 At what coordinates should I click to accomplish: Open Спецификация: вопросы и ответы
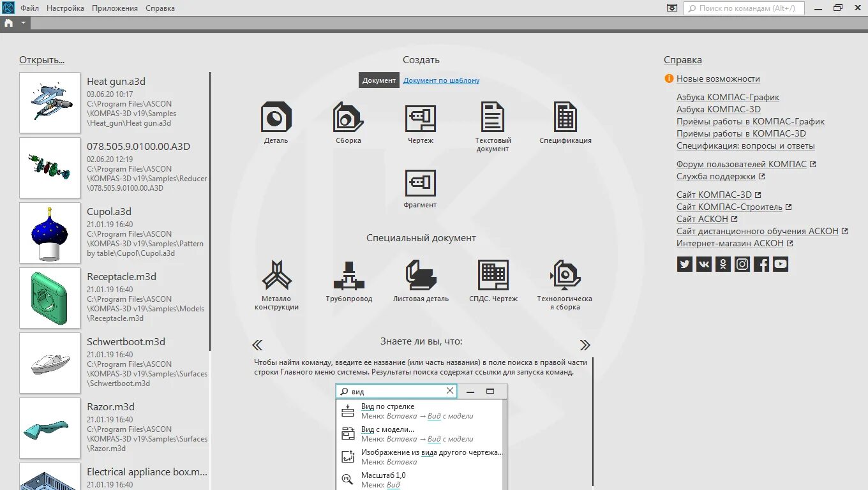745,145
